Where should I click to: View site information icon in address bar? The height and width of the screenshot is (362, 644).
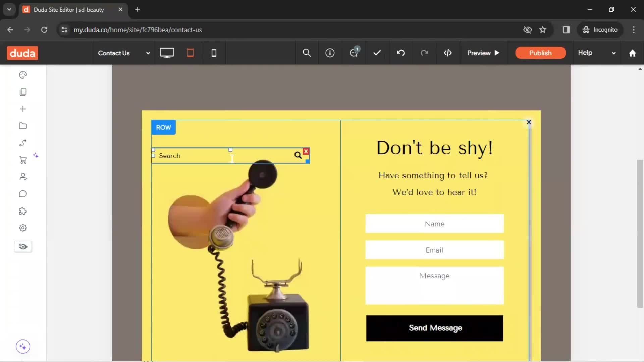64,30
